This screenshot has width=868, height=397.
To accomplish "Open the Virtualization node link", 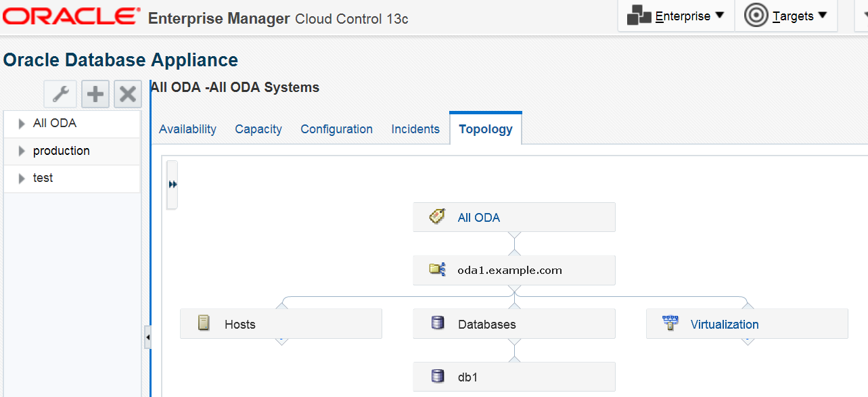I will (725, 325).
